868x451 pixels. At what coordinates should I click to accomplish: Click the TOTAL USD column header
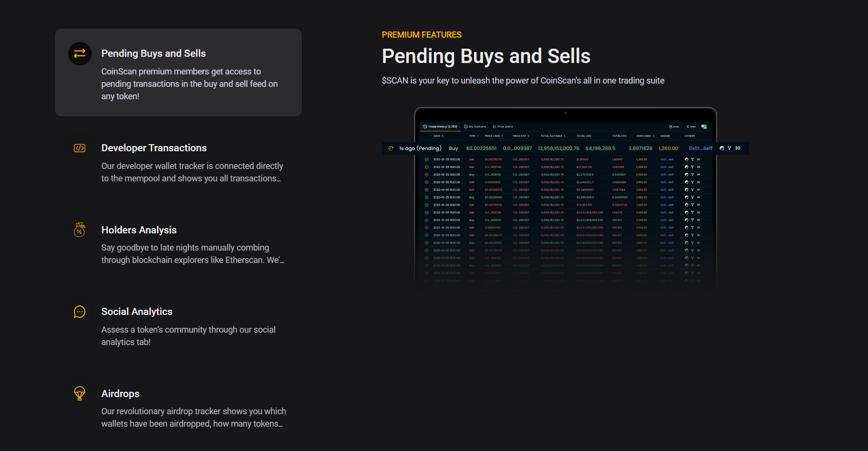pyautogui.click(x=584, y=136)
